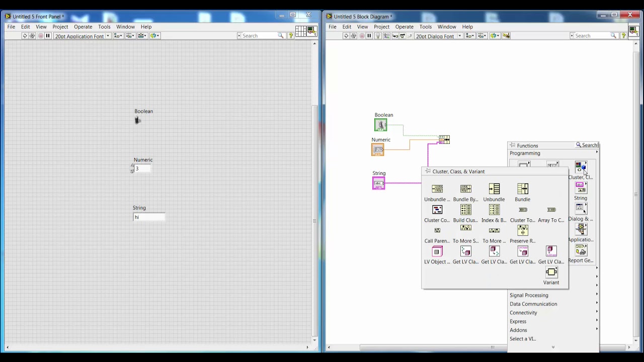
Task: Pin the Functions palette
Action: pos(512,145)
